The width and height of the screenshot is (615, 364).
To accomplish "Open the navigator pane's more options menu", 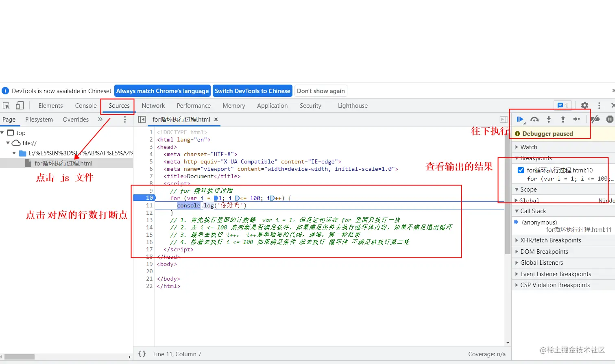I will tap(125, 120).
